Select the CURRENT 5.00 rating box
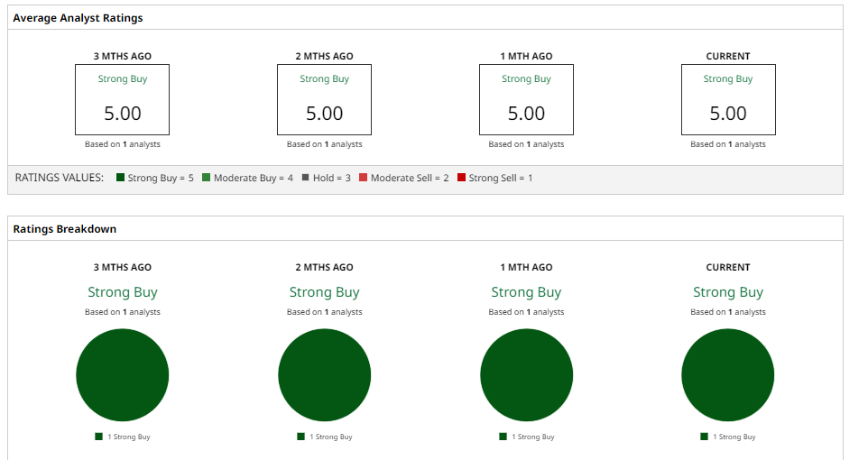 tap(728, 100)
